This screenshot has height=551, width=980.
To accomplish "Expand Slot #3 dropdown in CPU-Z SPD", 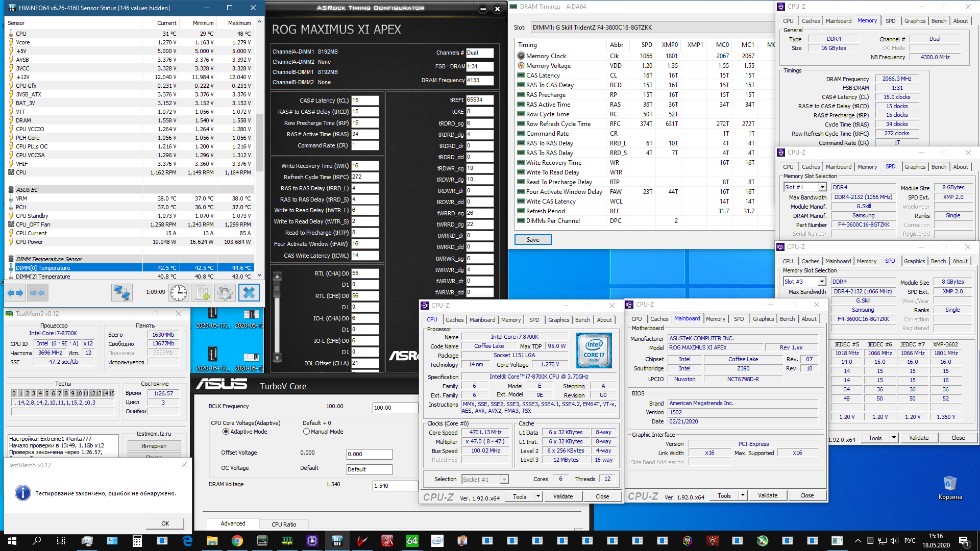I will tap(821, 282).
